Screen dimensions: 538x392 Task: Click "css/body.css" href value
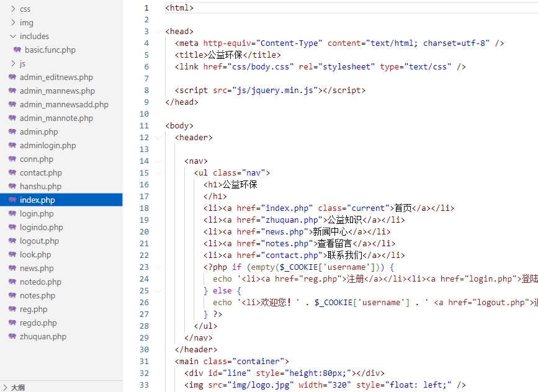(x=261, y=66)
